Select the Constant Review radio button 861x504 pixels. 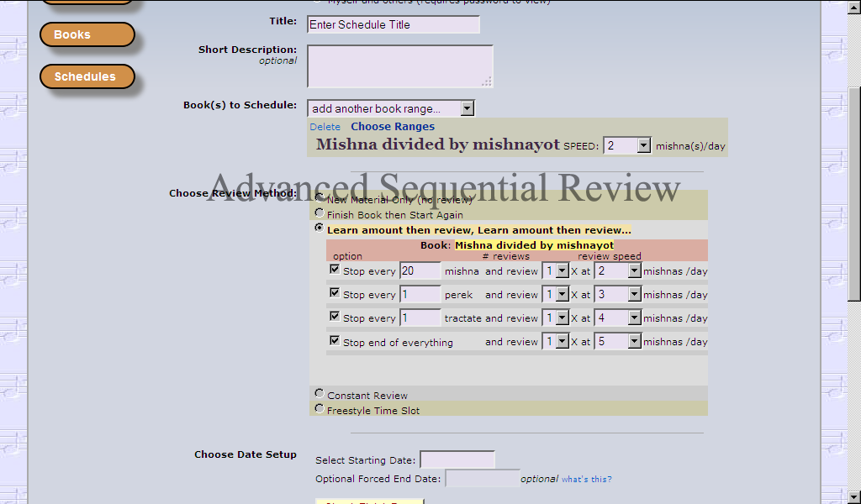pos(320,393)
